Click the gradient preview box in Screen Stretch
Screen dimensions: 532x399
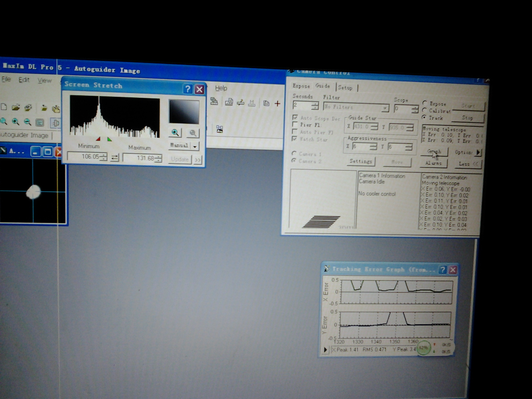pos(184,112)
